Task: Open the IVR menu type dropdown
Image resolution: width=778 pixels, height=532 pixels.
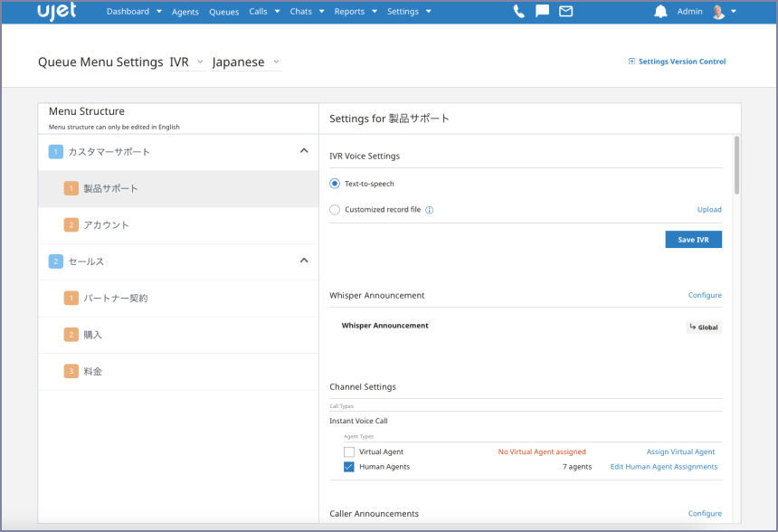Action: [x=186, y=62]
